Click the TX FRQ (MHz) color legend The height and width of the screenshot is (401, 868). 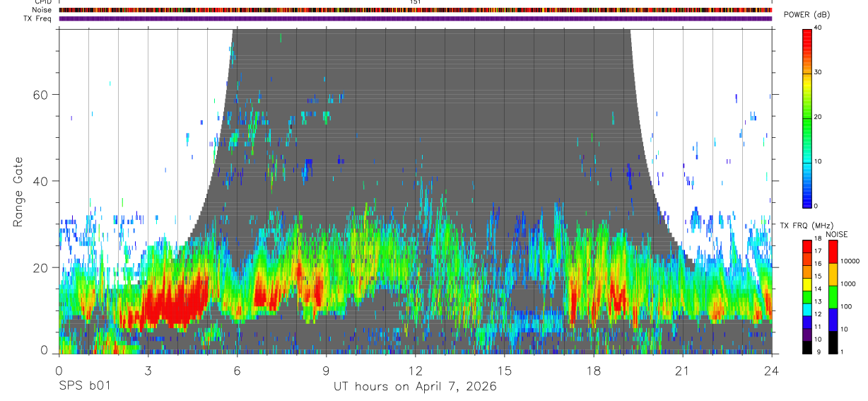(807, 296)
